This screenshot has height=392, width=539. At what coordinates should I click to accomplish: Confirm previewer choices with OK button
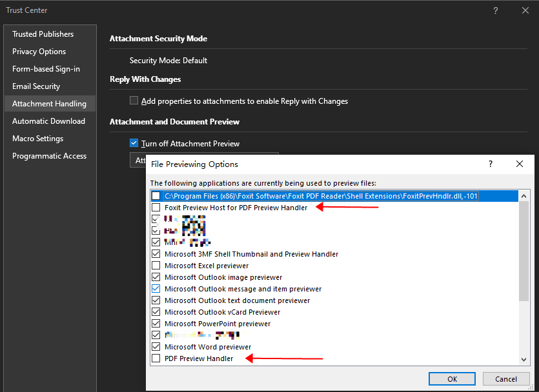(x=452, y=379)
